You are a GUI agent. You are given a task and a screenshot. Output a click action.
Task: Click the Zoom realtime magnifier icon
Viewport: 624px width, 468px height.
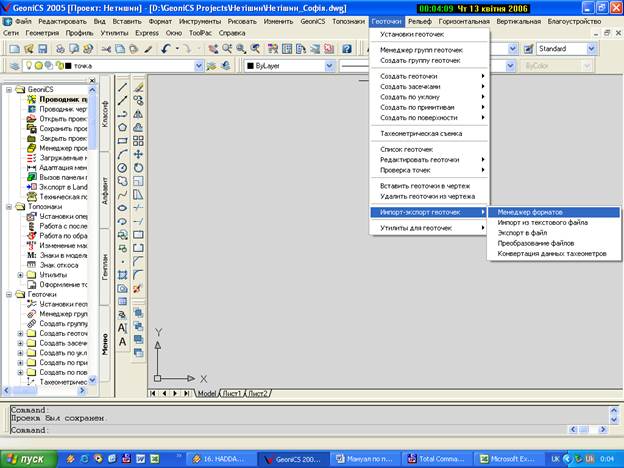(x=227, y=49)
